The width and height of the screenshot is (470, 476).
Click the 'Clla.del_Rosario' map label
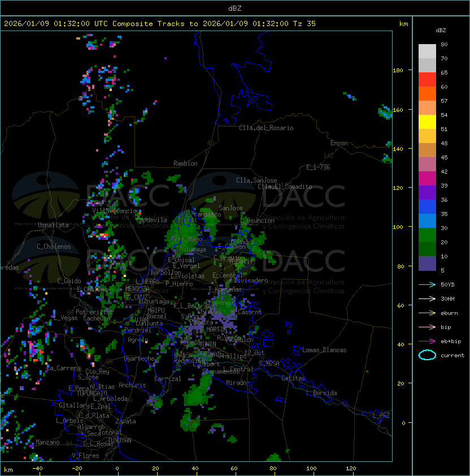click(266, 128)
